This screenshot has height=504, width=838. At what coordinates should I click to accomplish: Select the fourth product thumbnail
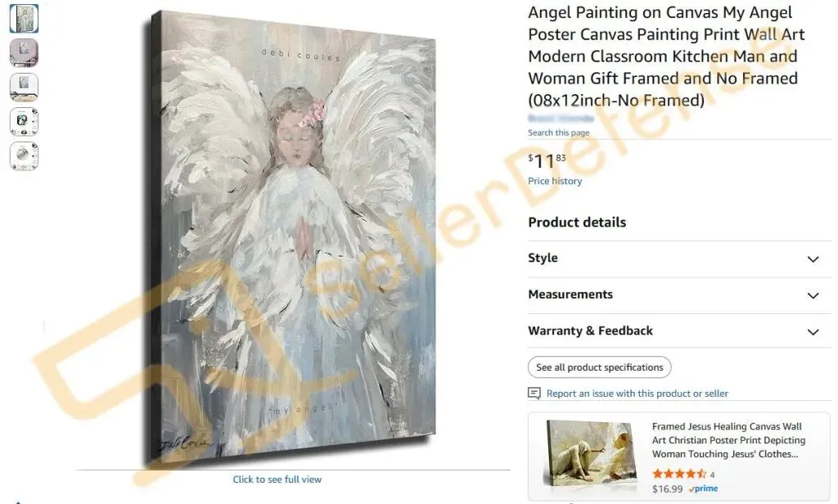click(x=24, y=121)
